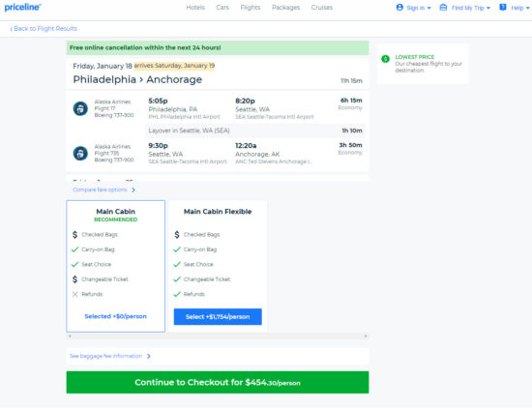Click Main Cabin Carry-on Bag checkmark
The width and height of the screenshot is (532, 408).
[x=75, y=249]
